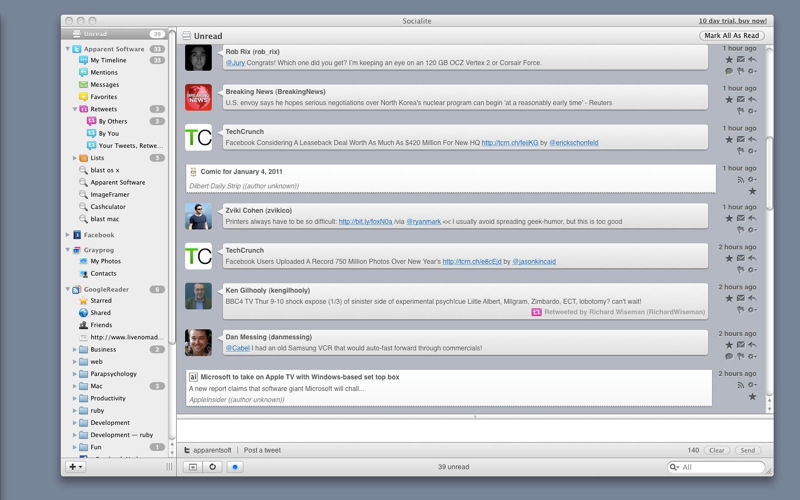Screen dimensions: 800x500
Task: Expand the Parapsychology folder
Action: click(x=74, y=374)
